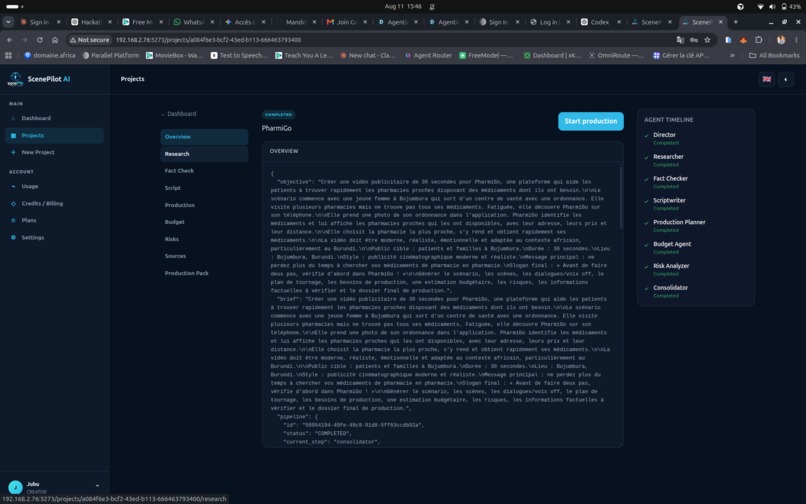Close the Codex browser tab
Screen dimensions: 806x504
click(619, 22)
